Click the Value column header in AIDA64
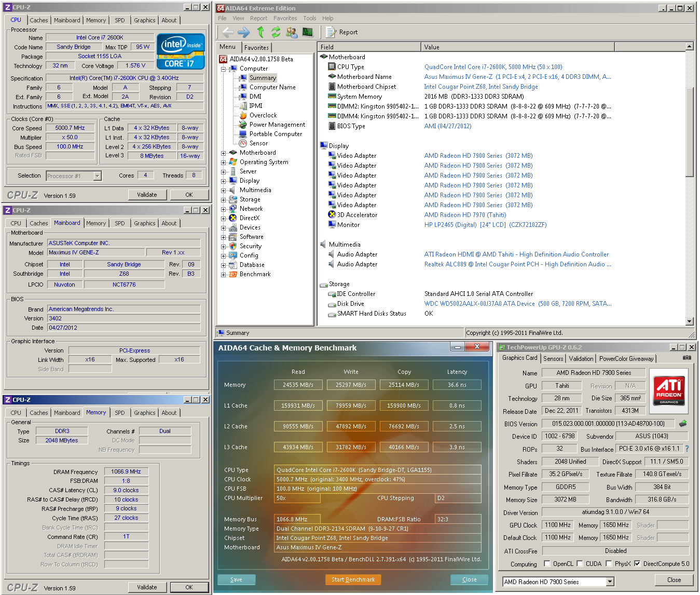700x595 pixels. (x=517, y=47)
